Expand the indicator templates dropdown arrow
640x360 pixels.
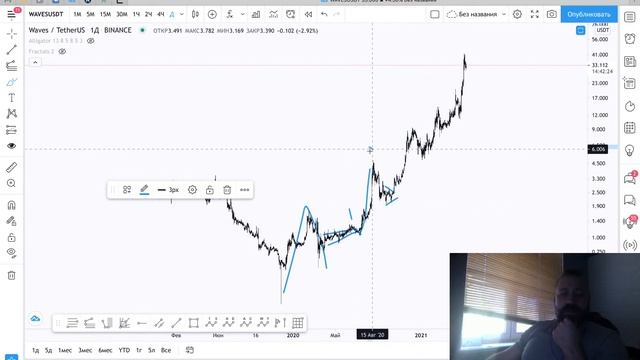[242, 14]
